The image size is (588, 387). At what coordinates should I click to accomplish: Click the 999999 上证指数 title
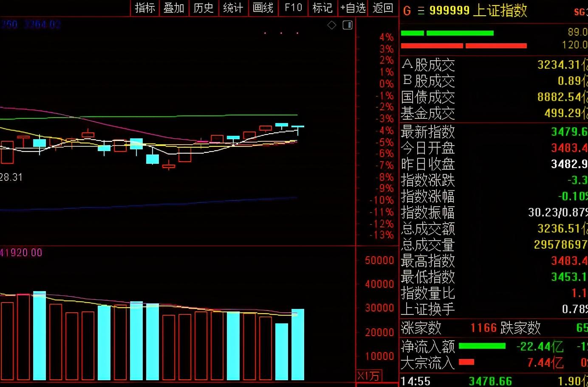pyautogui.click(x=478, y=10)
